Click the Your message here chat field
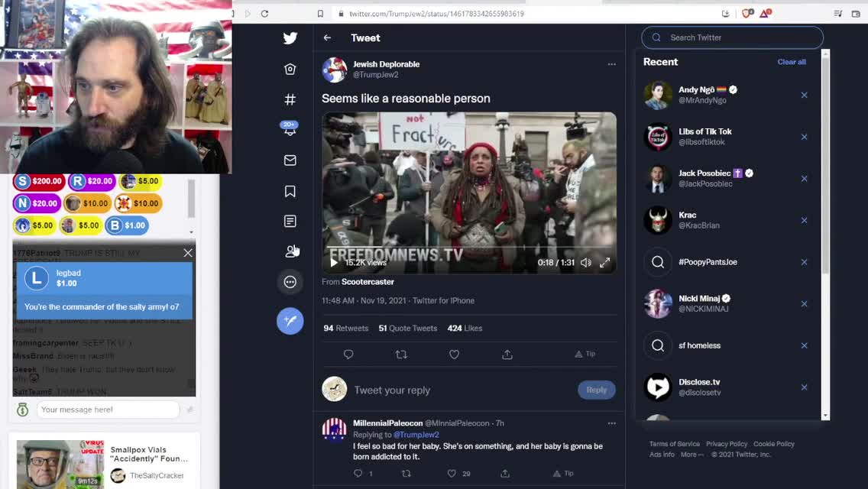 pos(108,410)
